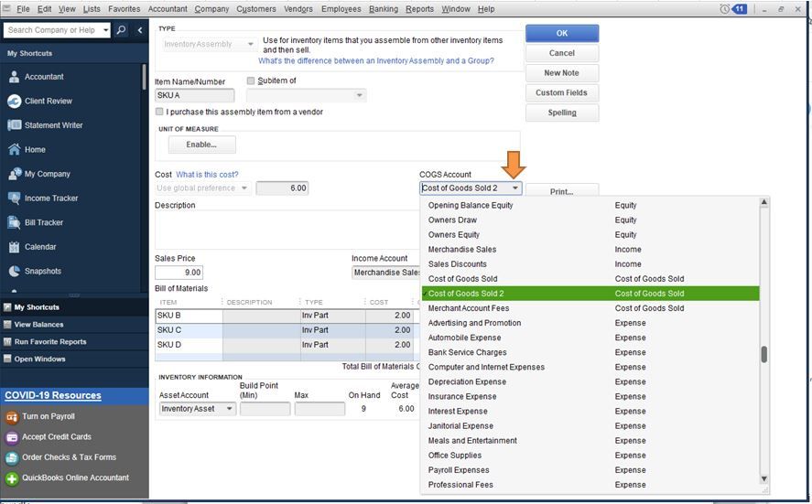The height and width of the screenshot is (504, 812).
Task: Click Enable unit of measure button
Action: (202, 145)
